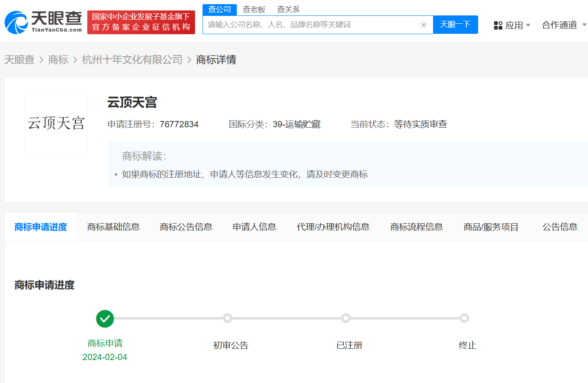Screen dimensions: 588x383
Task: Switch to the 查关系 search tab
Action: [288, 10]
